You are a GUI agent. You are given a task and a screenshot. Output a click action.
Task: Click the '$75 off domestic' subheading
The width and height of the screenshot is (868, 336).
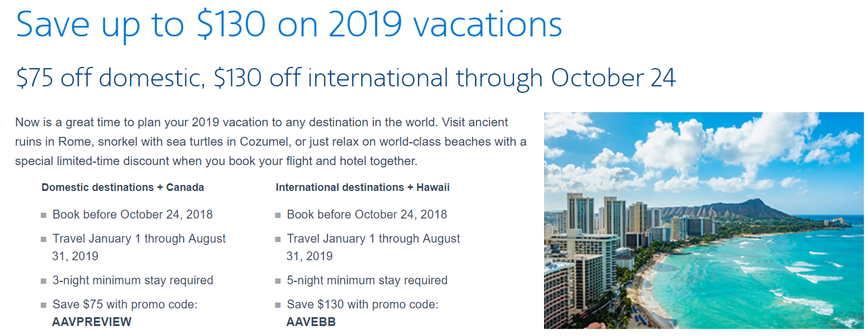point(345,78)
